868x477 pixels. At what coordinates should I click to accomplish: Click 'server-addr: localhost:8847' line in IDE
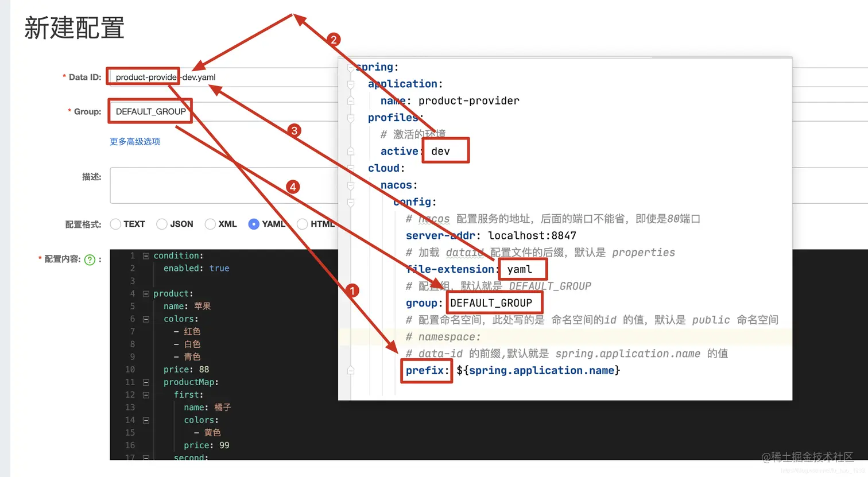pos(491,235)
